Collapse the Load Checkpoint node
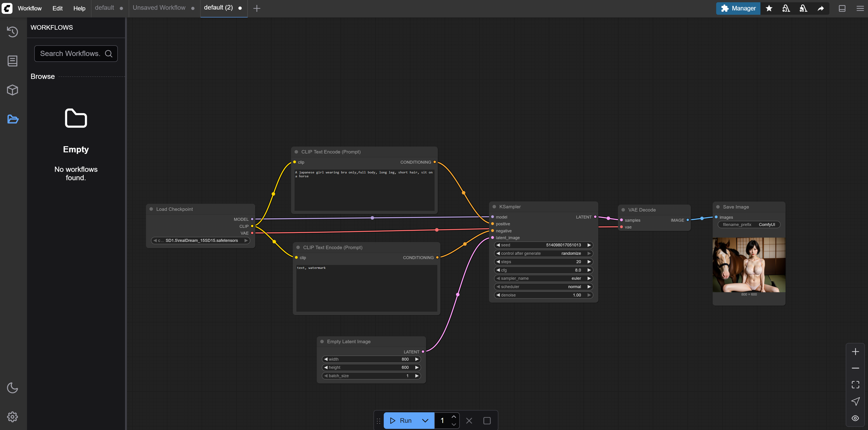The width and height of the screenshot is (868, 430). tap(151, 209)
